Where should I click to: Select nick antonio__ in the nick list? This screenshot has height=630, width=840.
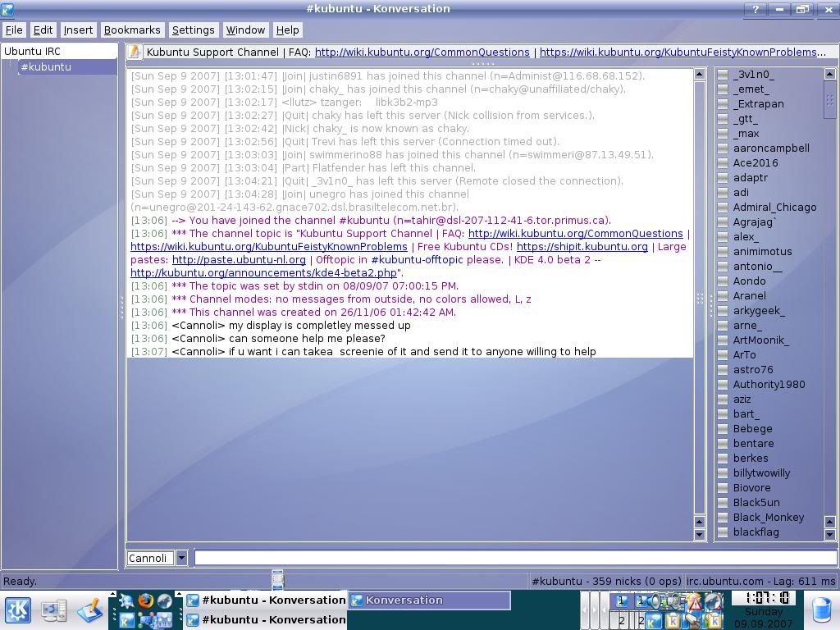(x=757, y=267)
